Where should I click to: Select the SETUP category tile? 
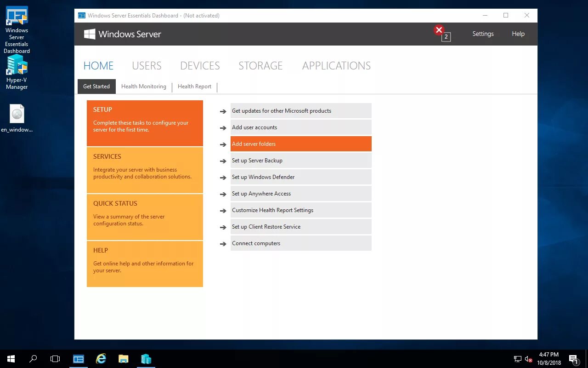coord(145,123)
